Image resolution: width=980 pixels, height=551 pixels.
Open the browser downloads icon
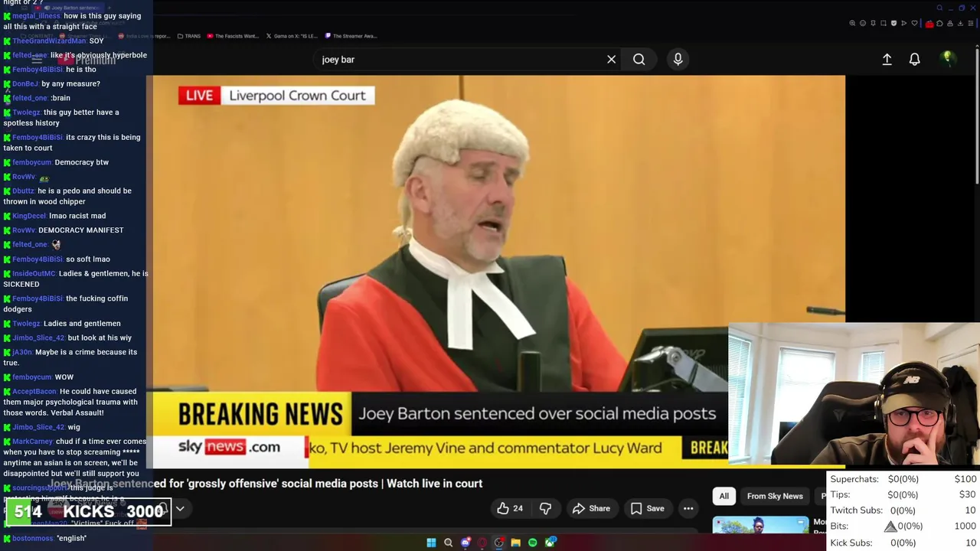pos(960,23)
